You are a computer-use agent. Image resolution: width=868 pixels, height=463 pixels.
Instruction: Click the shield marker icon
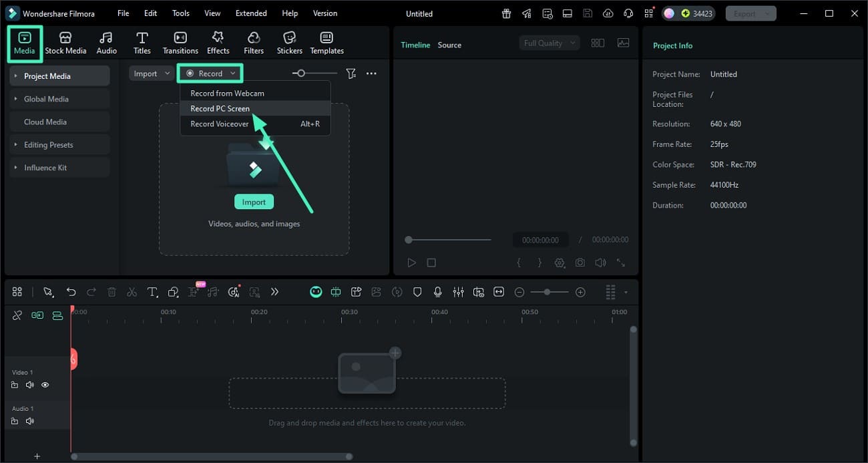[x=417, y=292]
